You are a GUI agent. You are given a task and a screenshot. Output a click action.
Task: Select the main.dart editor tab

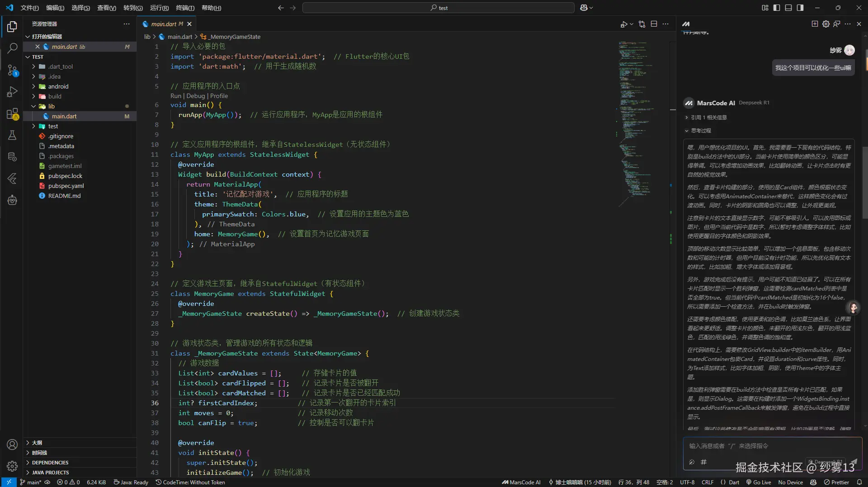(x=164, y=24)
